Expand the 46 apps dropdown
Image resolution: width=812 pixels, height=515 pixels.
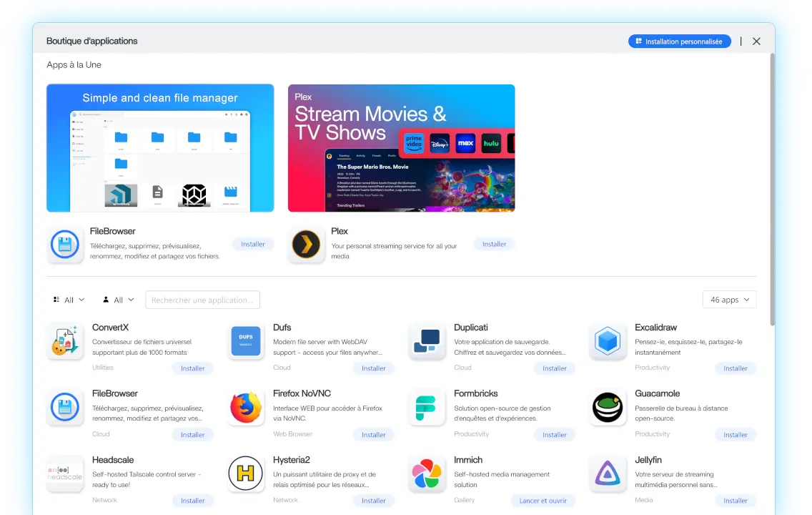(729, 300)
